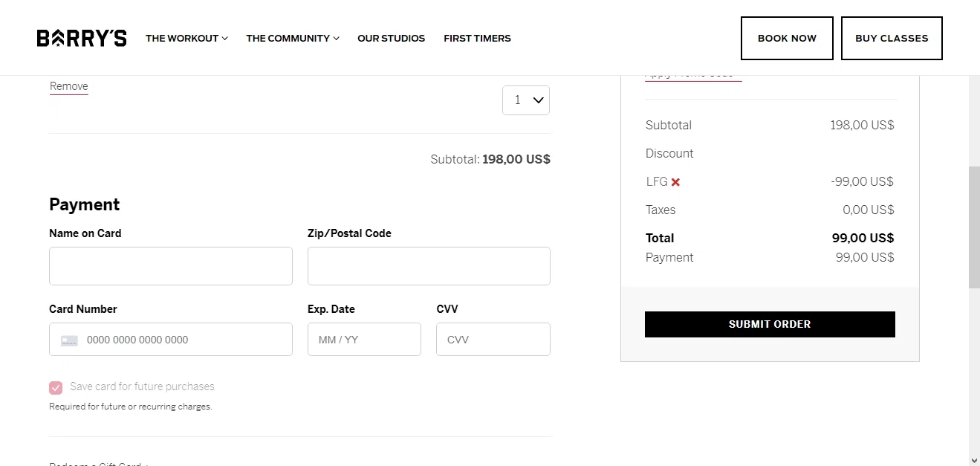Screen dimensions: 980x466
Task: Open the quantity dropdown
Action: [x=526, y=100]
